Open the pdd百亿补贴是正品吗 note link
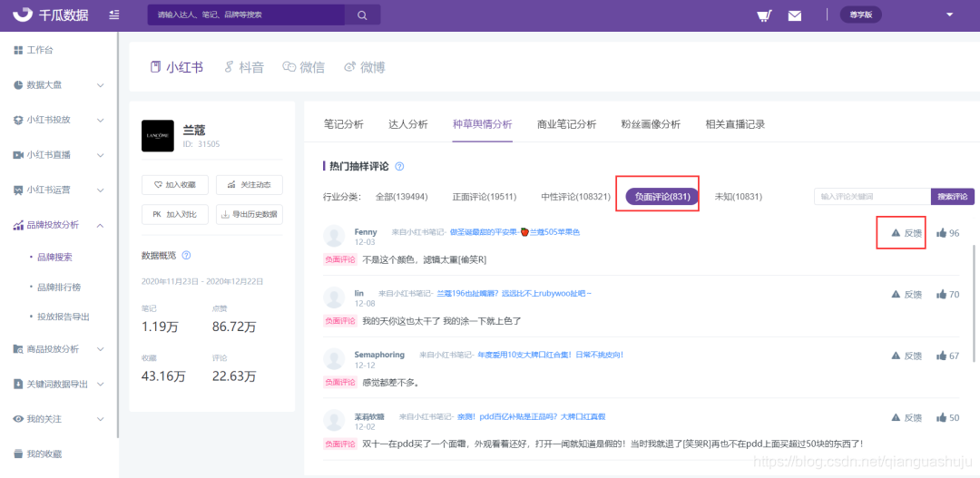Viewport: 980px width, 478px height. point(531,416)
